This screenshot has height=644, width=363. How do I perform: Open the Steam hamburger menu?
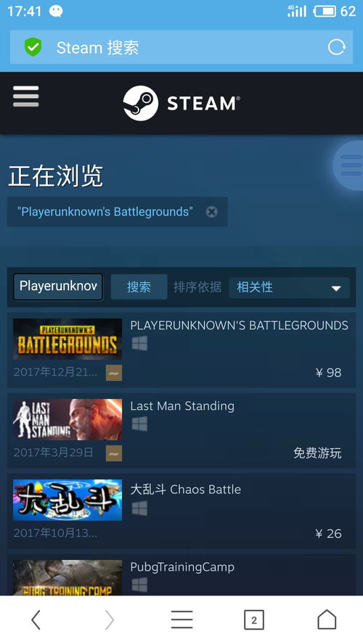[26, 96]
